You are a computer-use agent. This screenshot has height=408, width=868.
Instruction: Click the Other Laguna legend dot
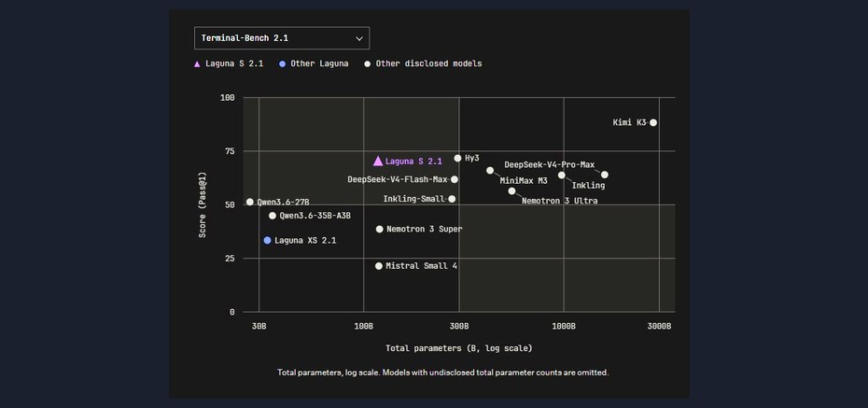click(x=282, y=63)
